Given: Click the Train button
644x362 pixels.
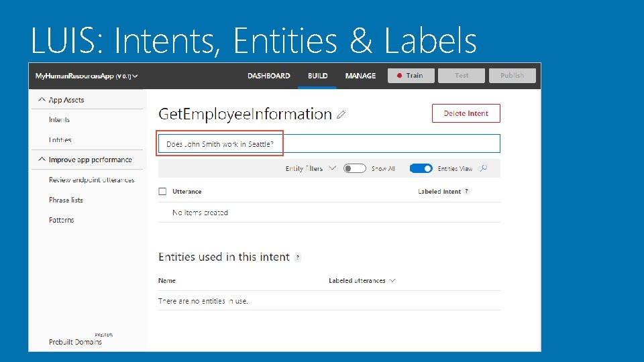Looking at the screenshot, I should [411, 76].
